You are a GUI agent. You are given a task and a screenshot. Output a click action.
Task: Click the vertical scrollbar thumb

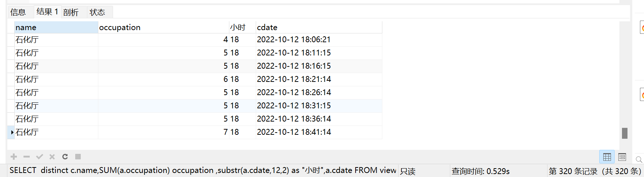click(625, 133)
